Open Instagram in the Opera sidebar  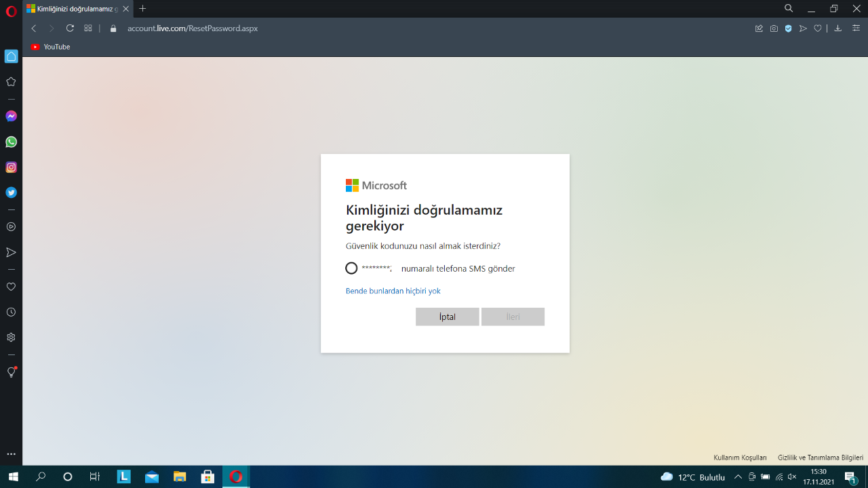coord(11,167)
